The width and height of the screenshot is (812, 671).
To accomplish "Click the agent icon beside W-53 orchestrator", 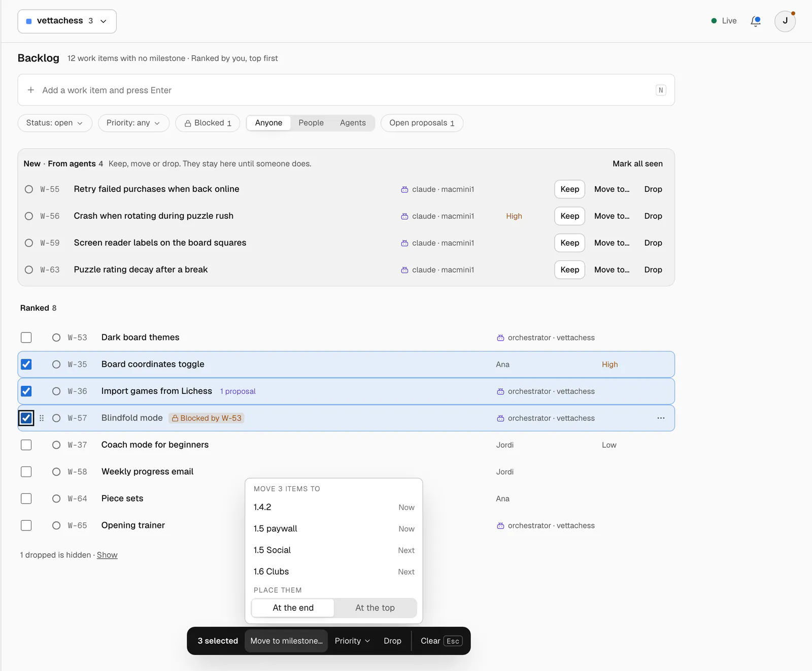I will pyautogui.click(x=500, y=338).
